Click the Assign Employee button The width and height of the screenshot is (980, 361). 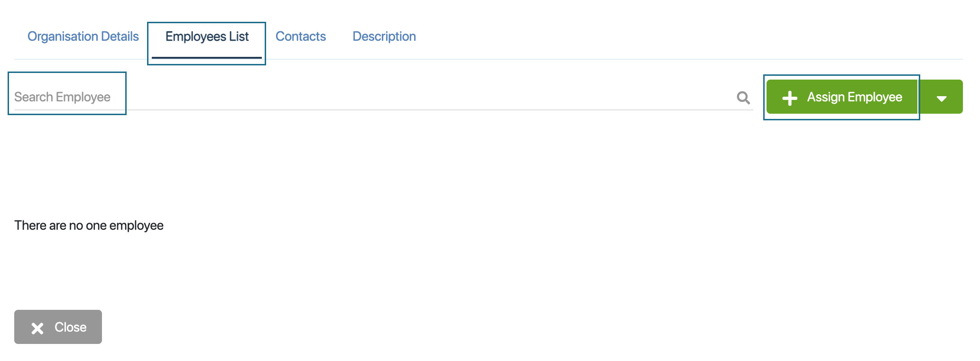pyautogui.click(x=842, y=97)
